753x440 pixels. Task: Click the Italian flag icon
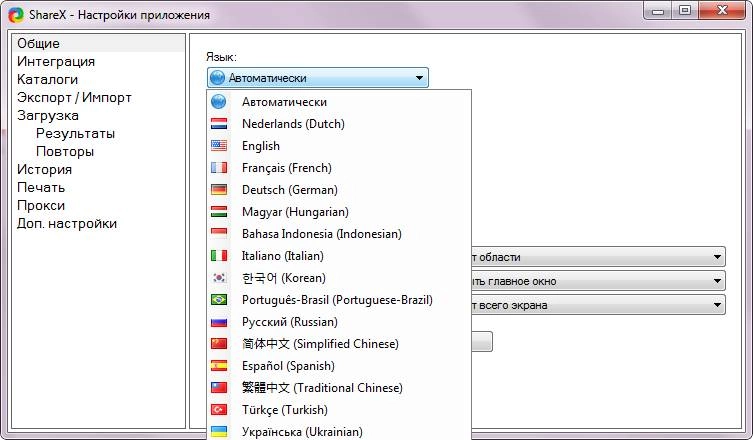pos(219,256)
